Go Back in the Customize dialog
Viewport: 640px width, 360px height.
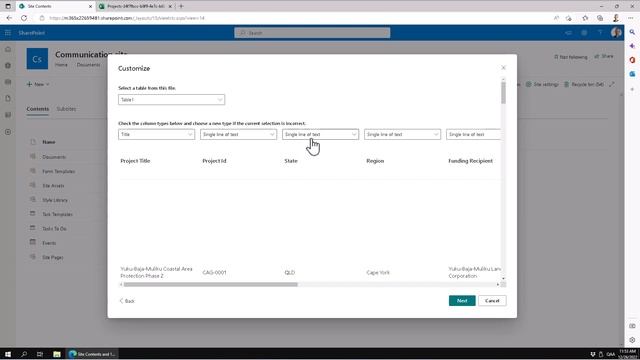[127, 301]
